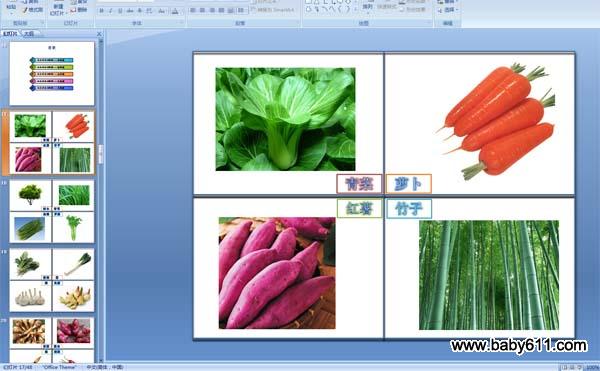600x371 pixels.
Task: Expand the Font group dialog launcher
Action: point(181,23)
